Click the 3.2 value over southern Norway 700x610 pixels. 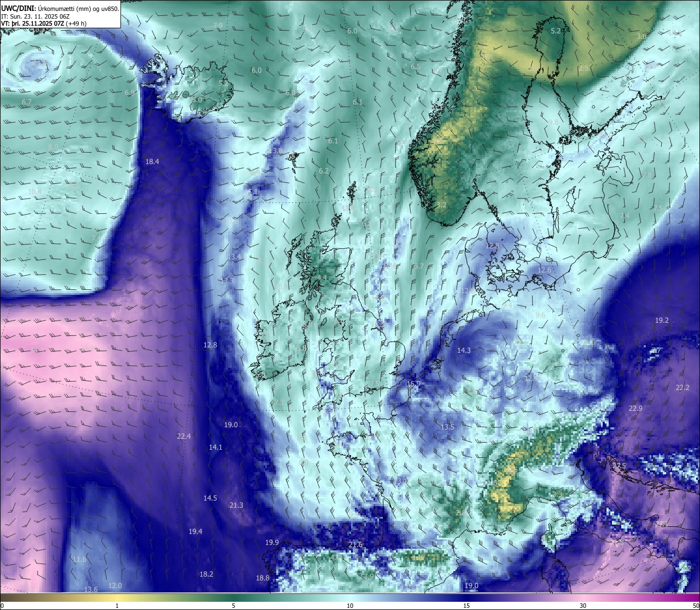pos(442,205)
